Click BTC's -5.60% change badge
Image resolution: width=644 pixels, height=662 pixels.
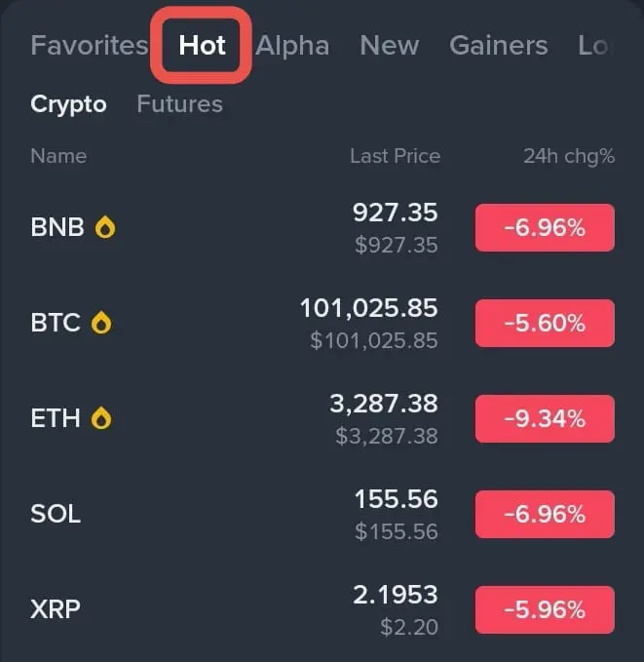click(545, 324)
